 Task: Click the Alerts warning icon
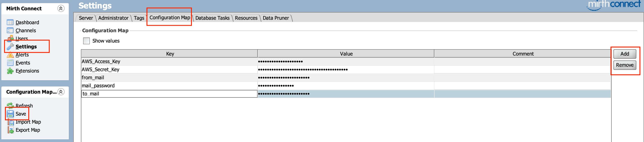[10, 55]
